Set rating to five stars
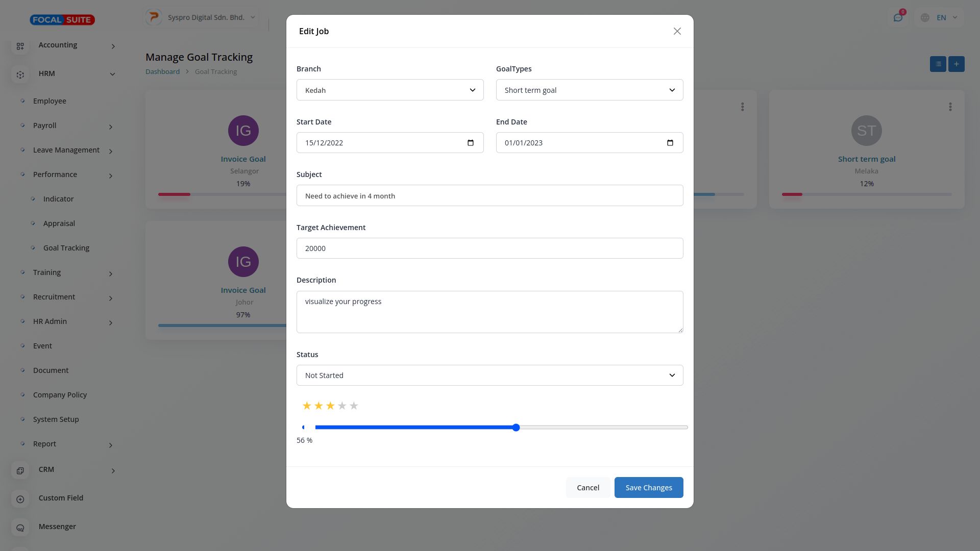Viewport: 980px width, 551px height. tap(354, 406)
